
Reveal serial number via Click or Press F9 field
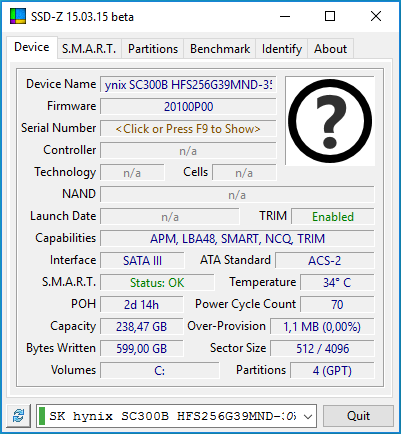coord(188,129)
